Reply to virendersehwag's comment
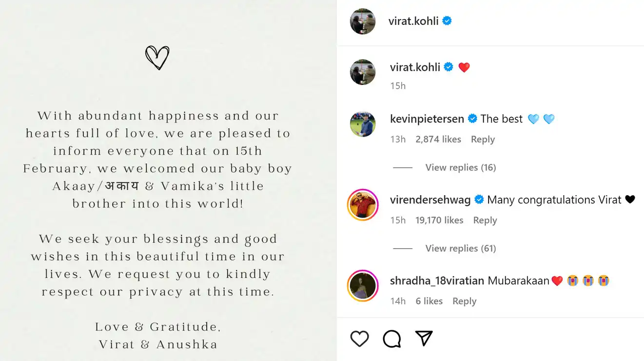The image size is (644, 361). pos(485,221)
